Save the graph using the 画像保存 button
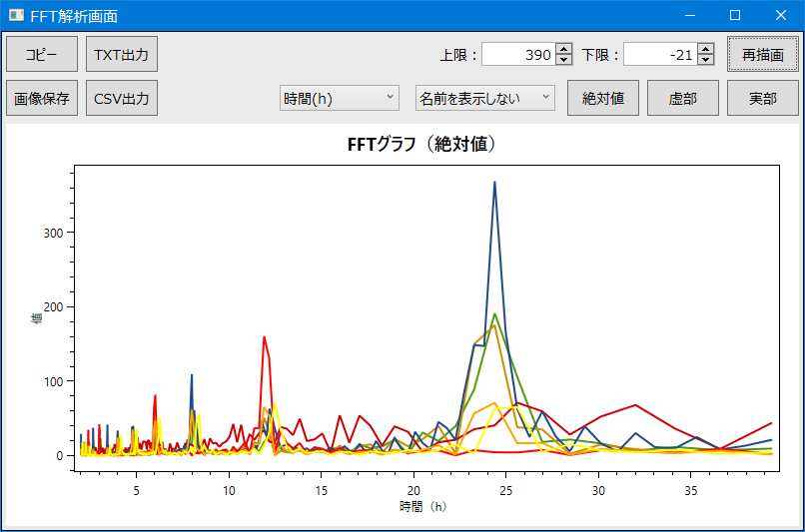The height and width of the screenshot is (532, 805). click(x=42, y=98)
